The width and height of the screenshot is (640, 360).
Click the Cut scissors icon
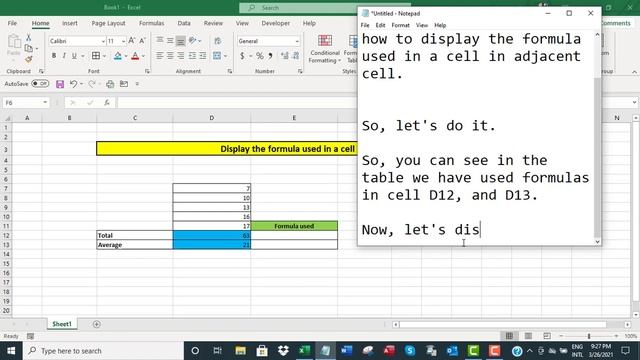(29, 38)
